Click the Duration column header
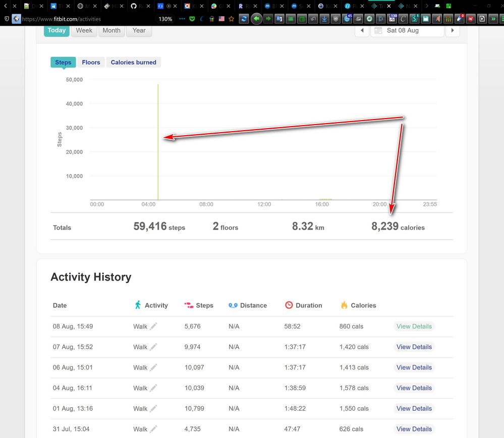Screen dimensions: 504x438 pyautogui.click(x=303, y=305)
